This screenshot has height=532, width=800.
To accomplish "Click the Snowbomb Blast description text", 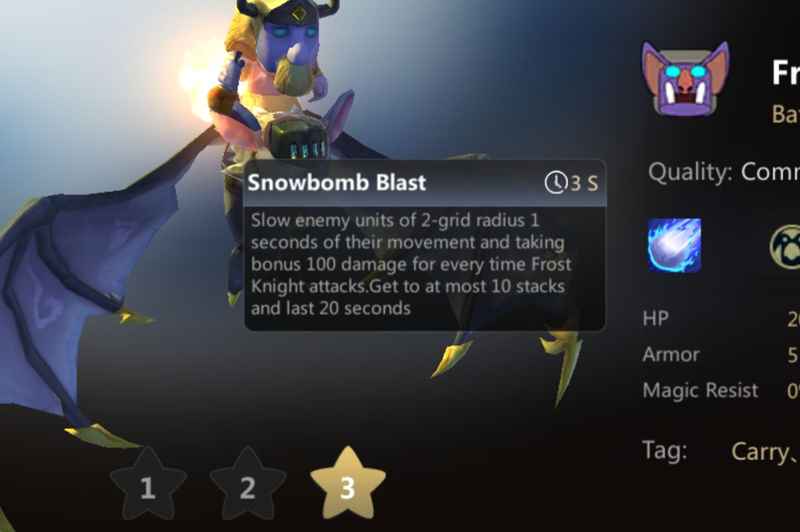I will [x=411, y=264].
